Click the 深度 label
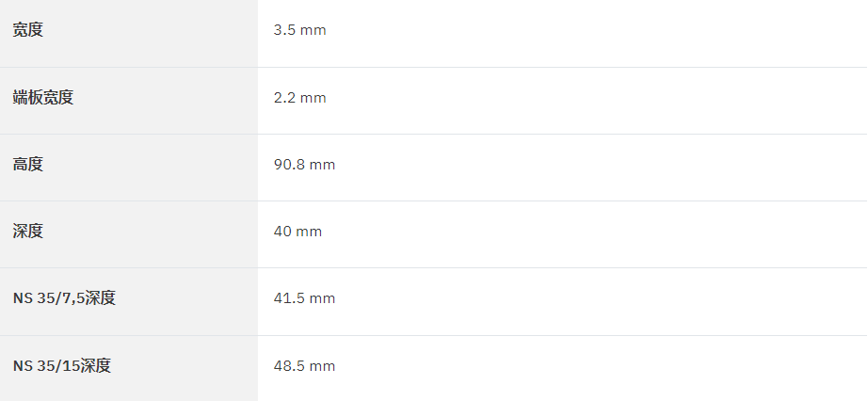Image resolution: width=868 pixels, height=401 pixels. pos(27,231)
